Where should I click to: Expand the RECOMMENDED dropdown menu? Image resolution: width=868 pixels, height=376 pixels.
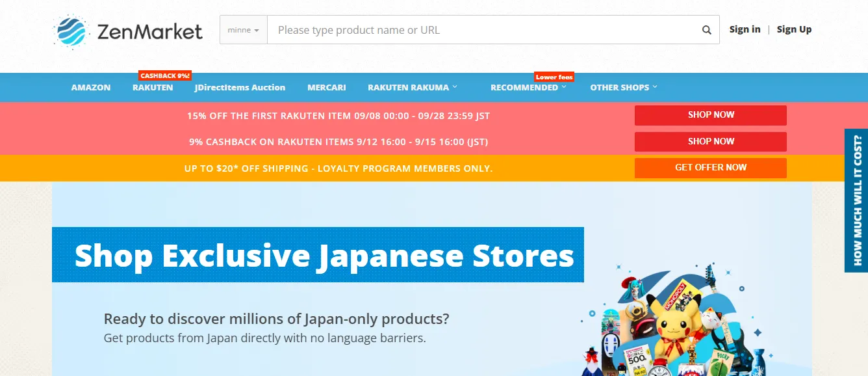pyautogui.click(x=528, y=87)
